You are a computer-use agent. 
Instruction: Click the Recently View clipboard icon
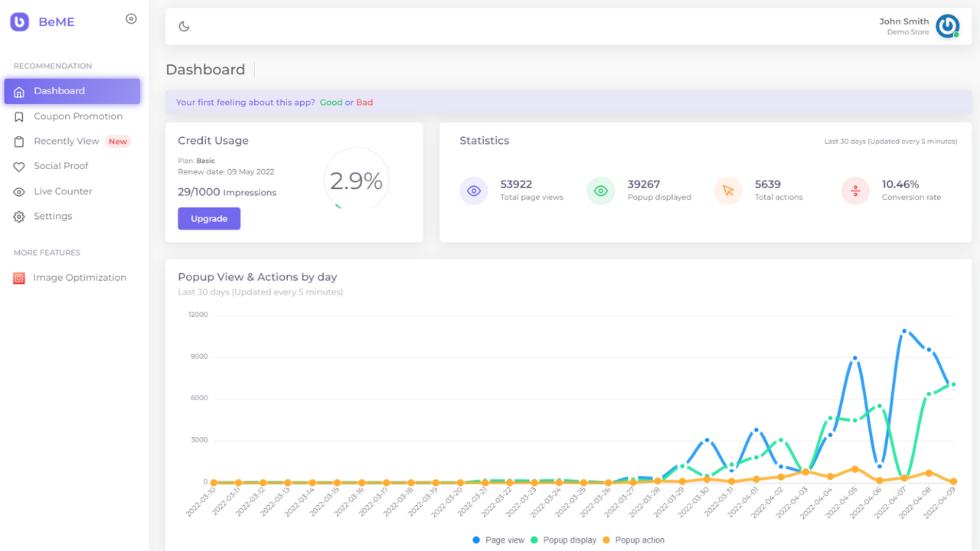click(x=19, y=142)
